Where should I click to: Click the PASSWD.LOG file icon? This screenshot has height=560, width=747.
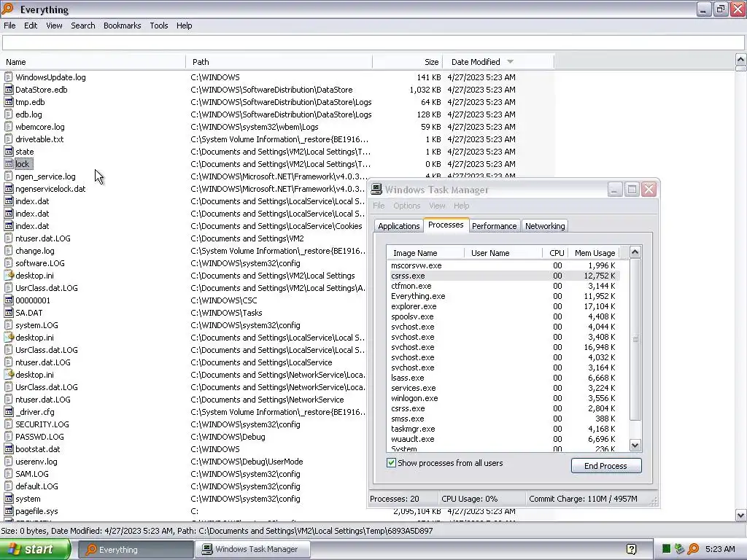(8, 437)
